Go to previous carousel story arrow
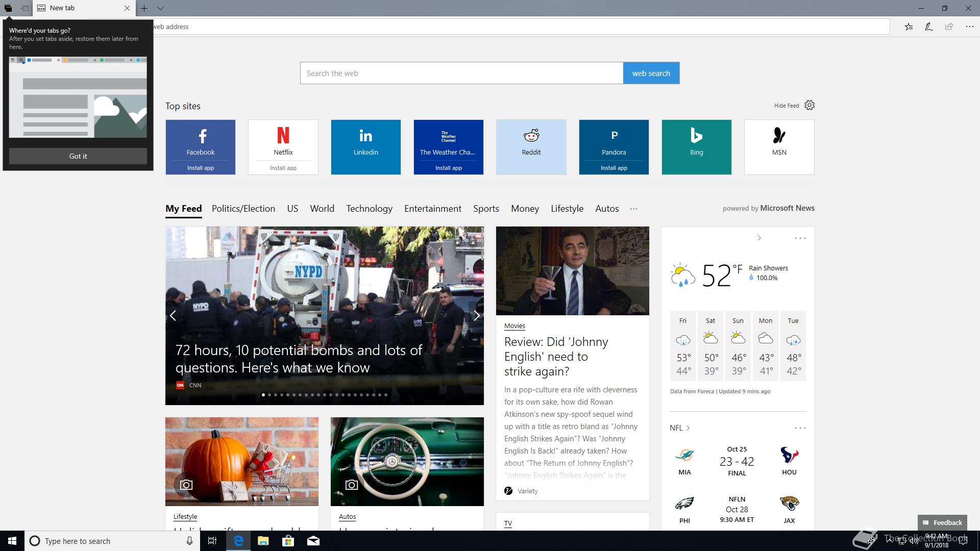 [173, 316]
